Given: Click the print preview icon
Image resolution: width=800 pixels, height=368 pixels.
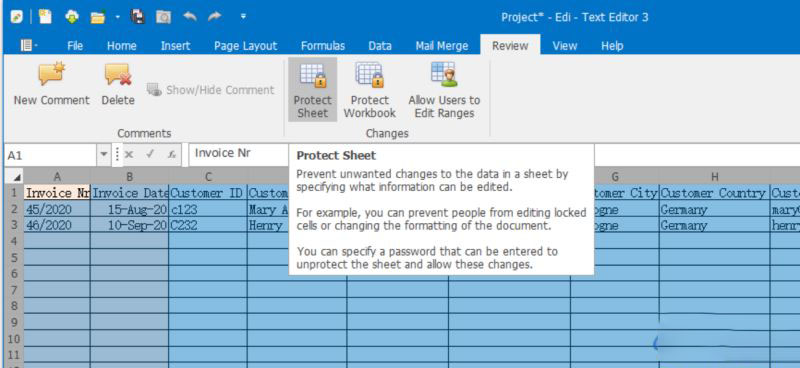Looking at the screenshot, I should (x=163, y=17).
